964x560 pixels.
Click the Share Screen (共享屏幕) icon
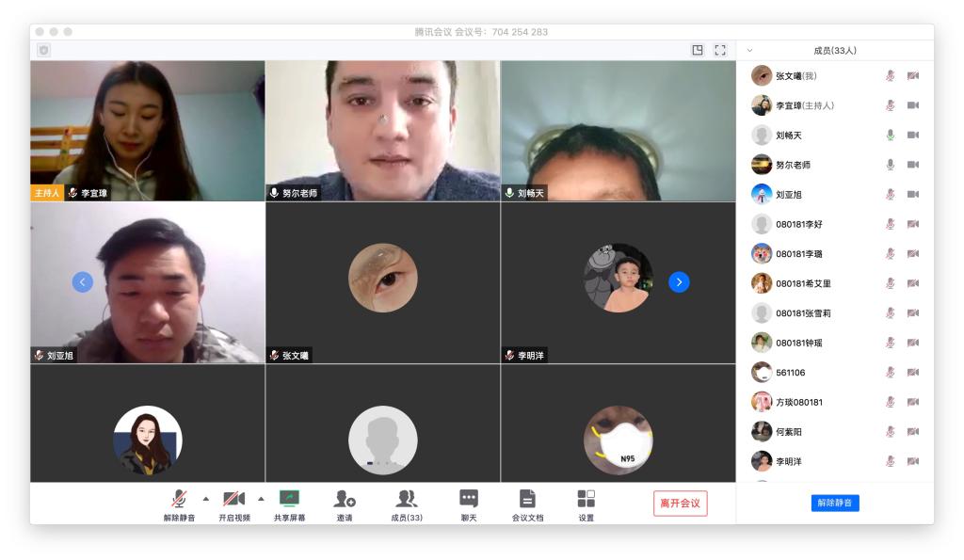[289, 500]
